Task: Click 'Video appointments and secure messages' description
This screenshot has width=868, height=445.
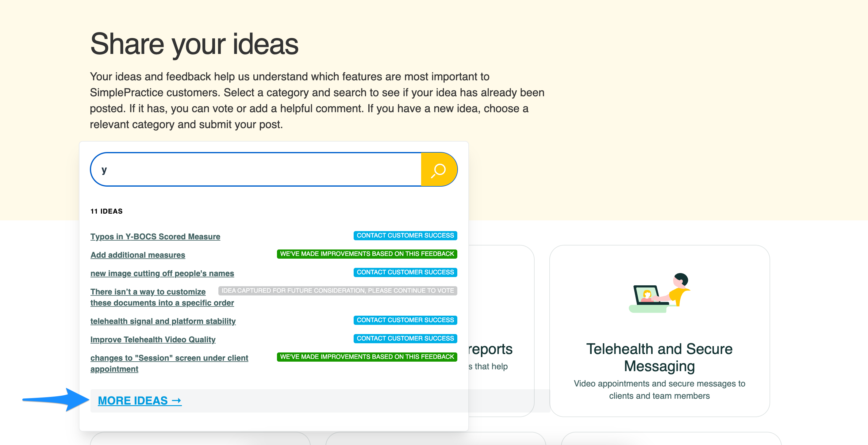Action: click(x=659, y=390)
